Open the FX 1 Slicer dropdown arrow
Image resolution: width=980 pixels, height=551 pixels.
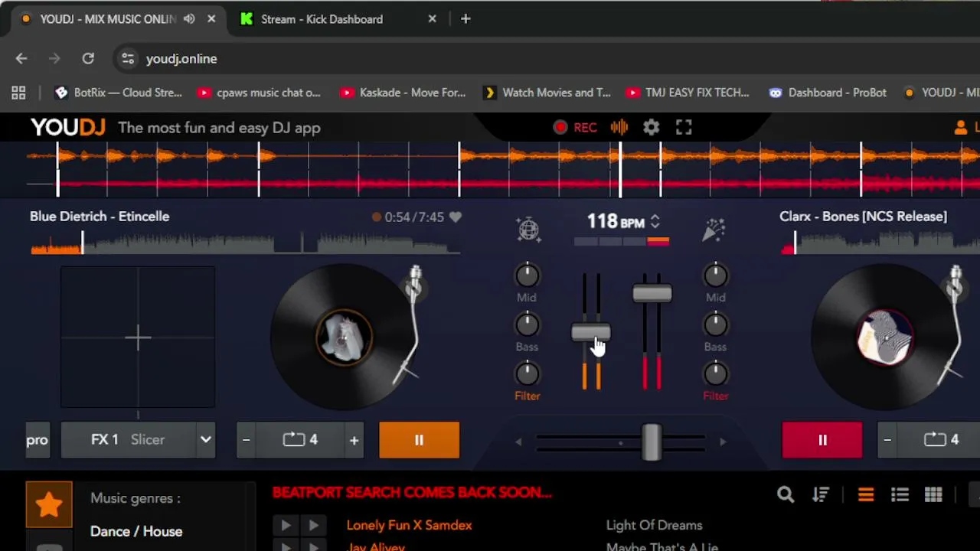coord(205,440)
